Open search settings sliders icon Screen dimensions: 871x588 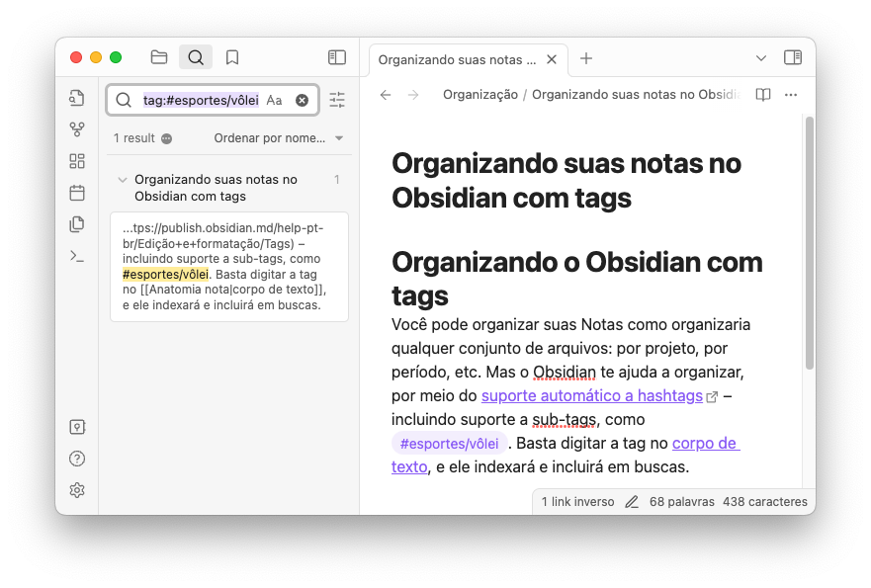(336, 100)
